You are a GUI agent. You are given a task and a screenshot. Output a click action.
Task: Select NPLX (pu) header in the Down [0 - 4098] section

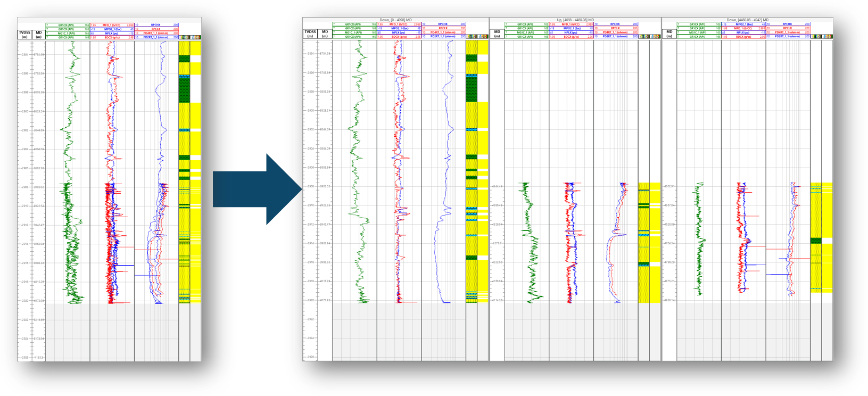point(399,32)
